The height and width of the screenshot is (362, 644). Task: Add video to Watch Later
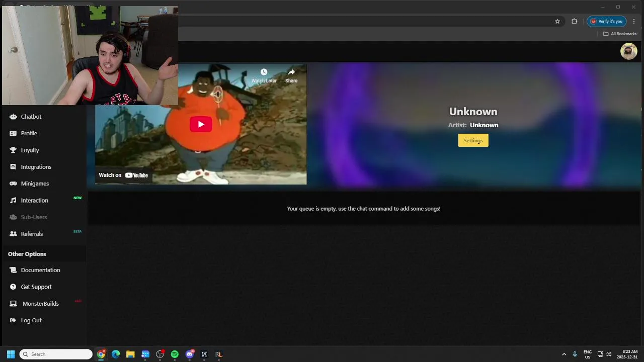264,75
